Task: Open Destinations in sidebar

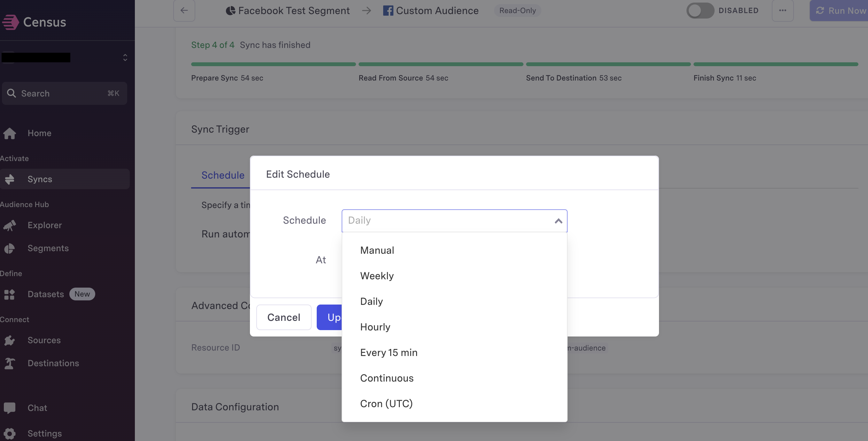Action: 53,363
